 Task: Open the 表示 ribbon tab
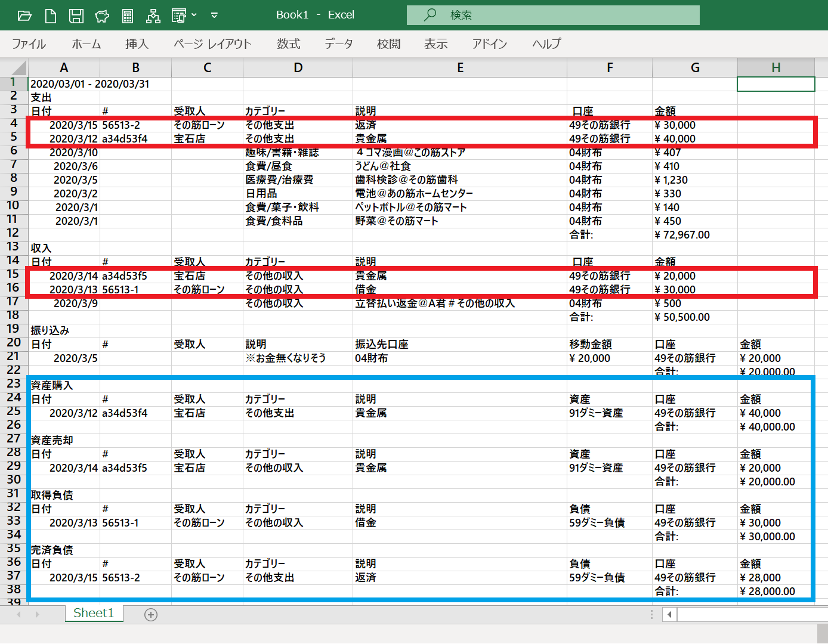(x=436, y=44)
